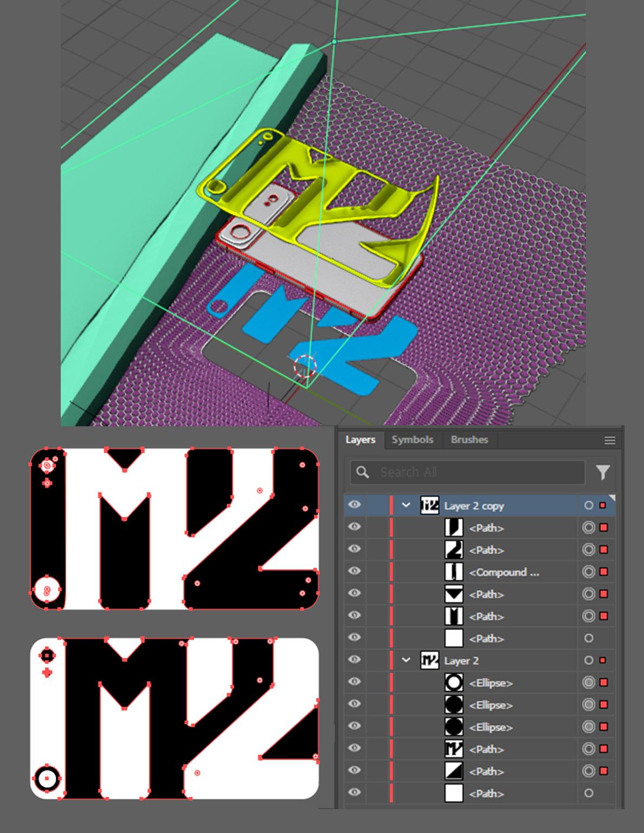Click the target circle of <Compound ...> row

pos(589,572)
